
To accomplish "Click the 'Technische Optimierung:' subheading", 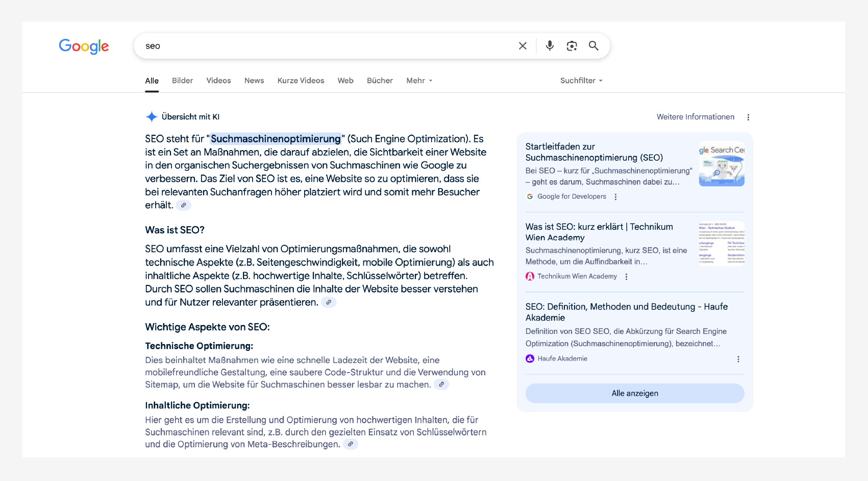I will pyautogui.click(x=199, y=346).
